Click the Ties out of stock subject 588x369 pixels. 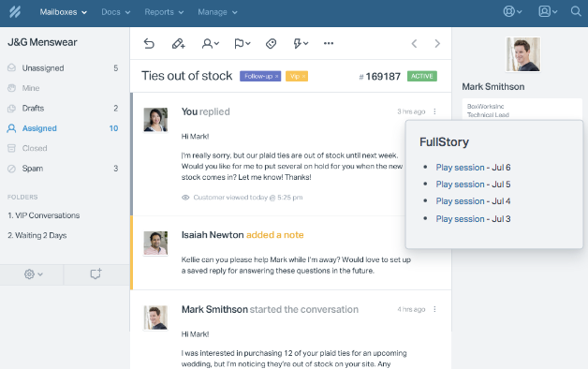(186, 76)
